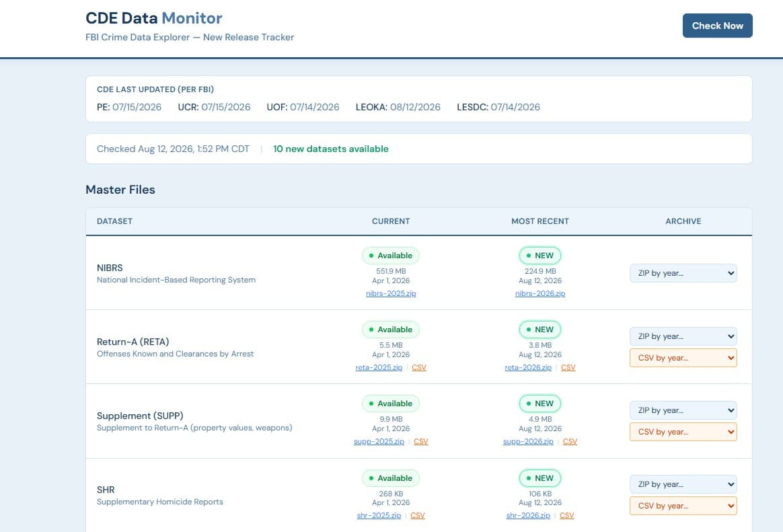The width and height of the screenshot is (783, 532).
Task: Download the nibrs-2025.zip file
Action: coord(391,293)
